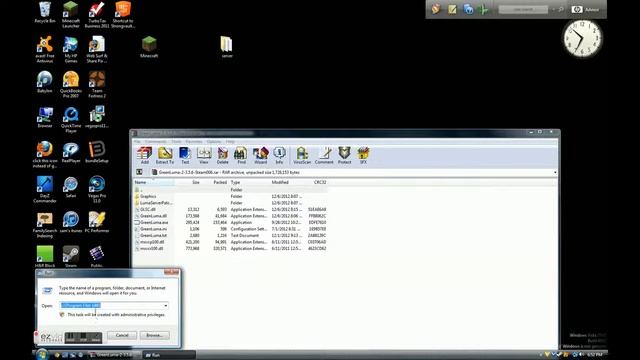Image resolution: width=640 pixels, height=360 pixels.
Task: Expand the WinRAR address bar dropdown arrow
Action: 555,173
